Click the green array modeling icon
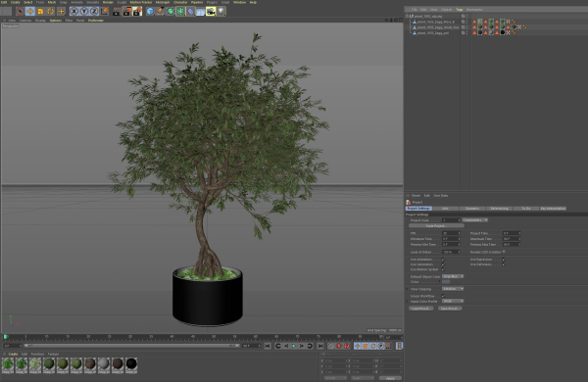 (x=180, y=11)
